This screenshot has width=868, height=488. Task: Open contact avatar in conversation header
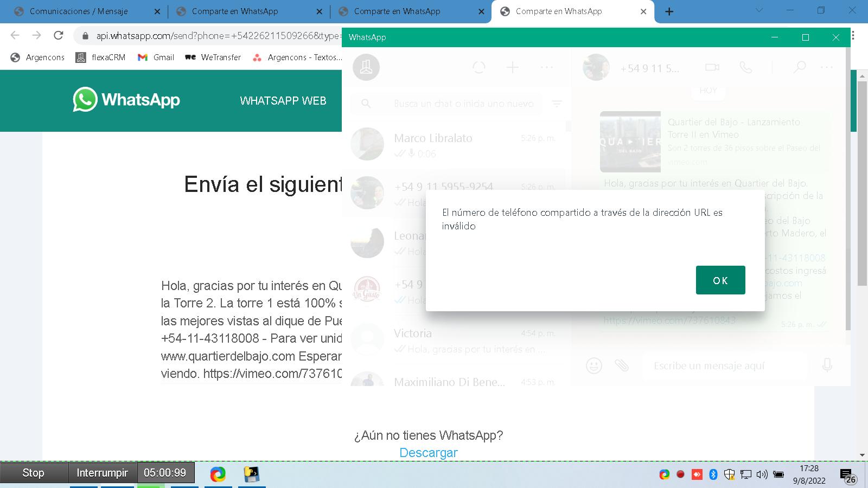(596, 67)
